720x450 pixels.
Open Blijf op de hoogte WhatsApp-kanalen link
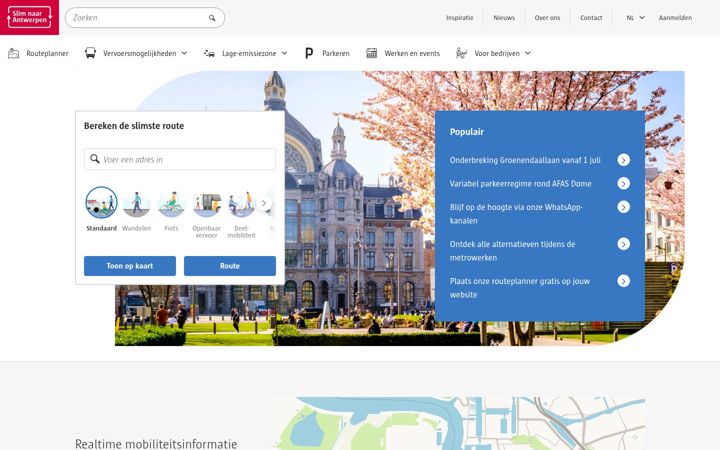pyautogui.click(x=516, y=214)
